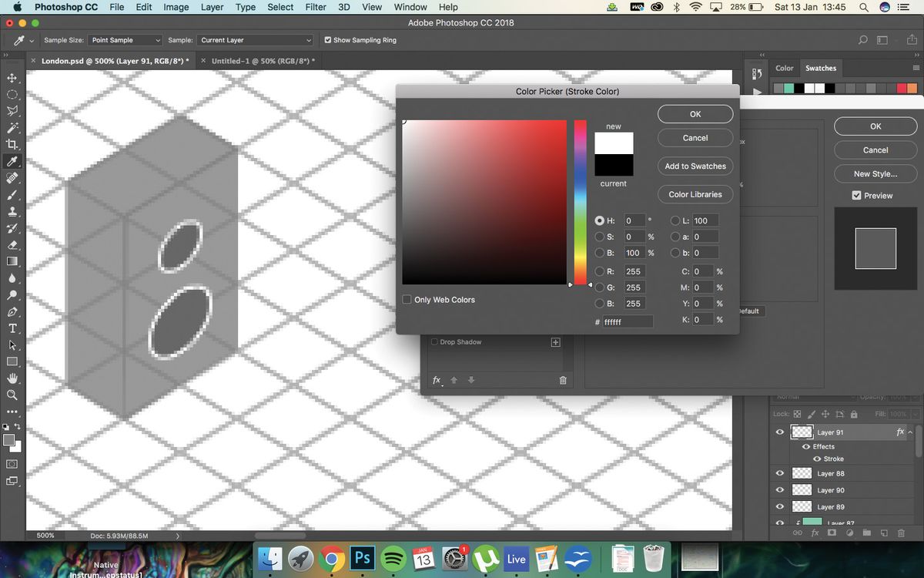Viewport: 924px width, 578px height.
Task: Open the Sample Size dropdown
Action: point(124,40)
